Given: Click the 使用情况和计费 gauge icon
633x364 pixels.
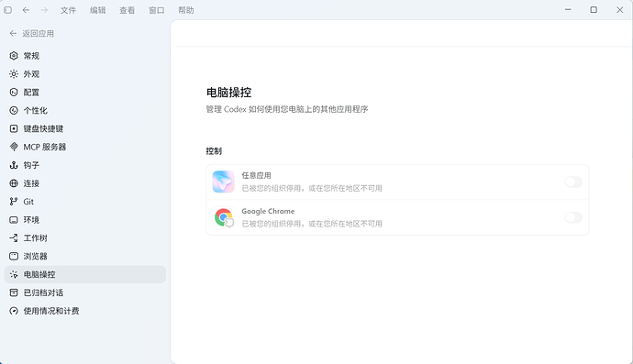Looking at the screenshot, I should tap(14, 311).
